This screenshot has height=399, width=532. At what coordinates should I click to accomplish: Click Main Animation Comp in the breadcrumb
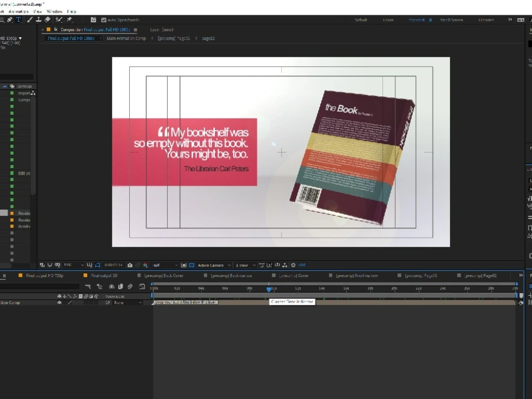[126, 38]
